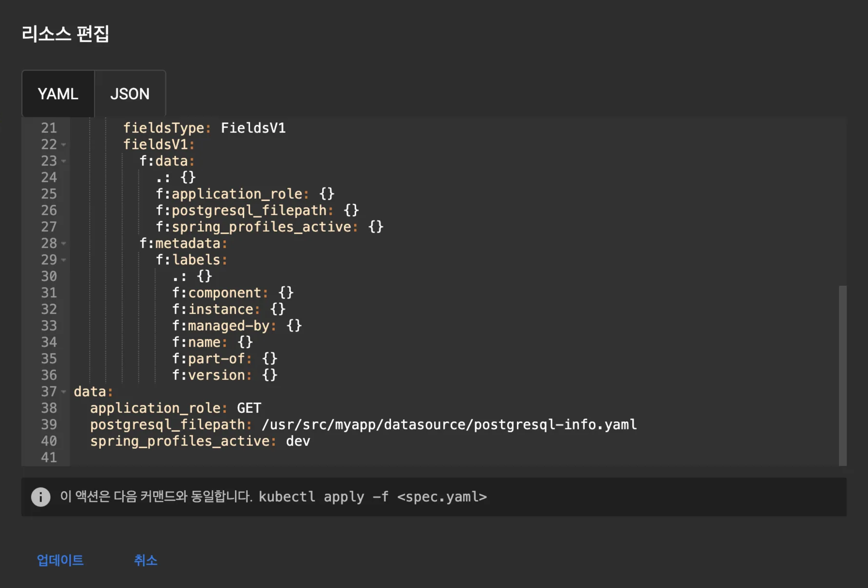Click the FieldsV1 value on line 21

point(253,128)
